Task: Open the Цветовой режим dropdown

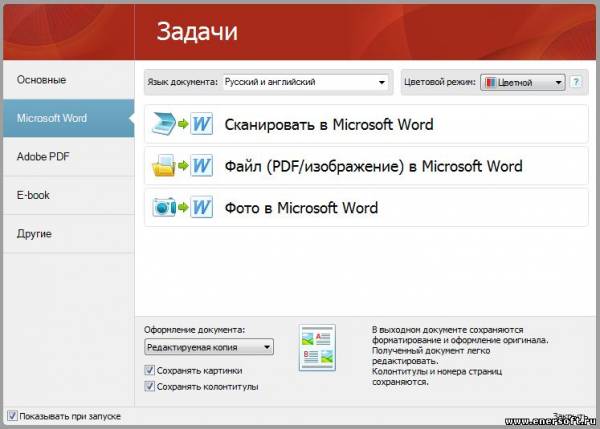Action: (x=523, y=82)
